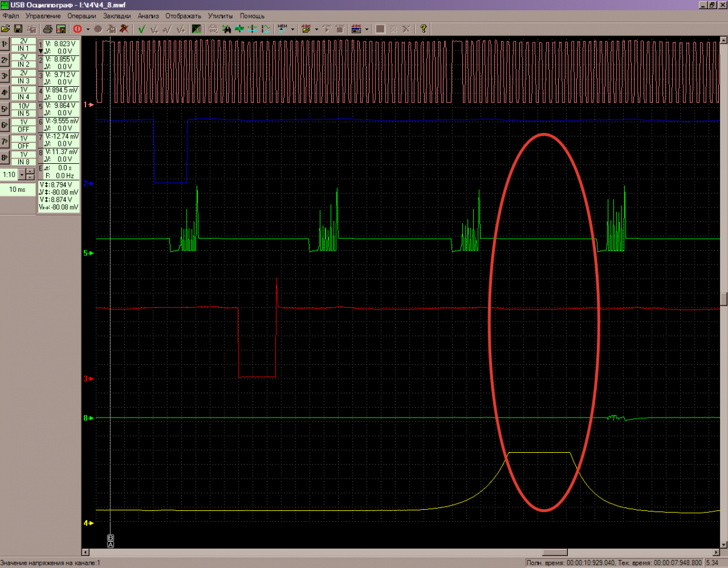Click channel 1 zero-level marker on graph
The width and height of the screenshot is (728, 568).
[89, 104]
